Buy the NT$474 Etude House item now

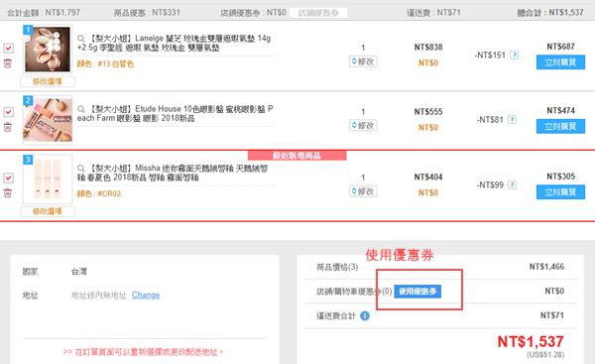[560, 126]
